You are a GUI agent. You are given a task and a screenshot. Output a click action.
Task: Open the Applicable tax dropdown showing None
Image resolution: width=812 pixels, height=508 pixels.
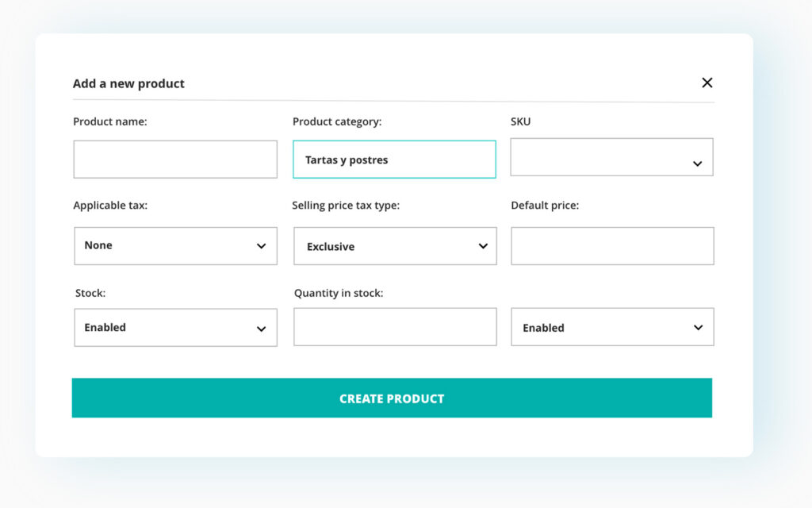click(175, 246)
